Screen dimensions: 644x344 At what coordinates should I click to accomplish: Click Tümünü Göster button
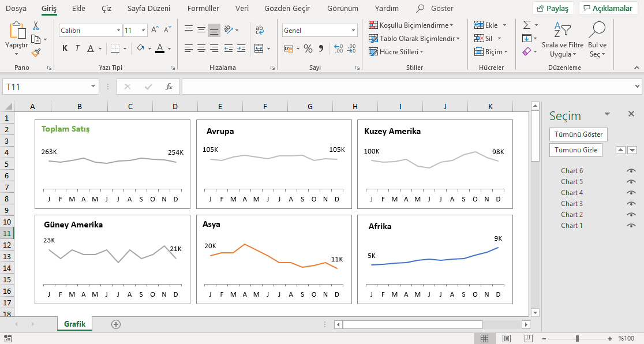point(578,134)
